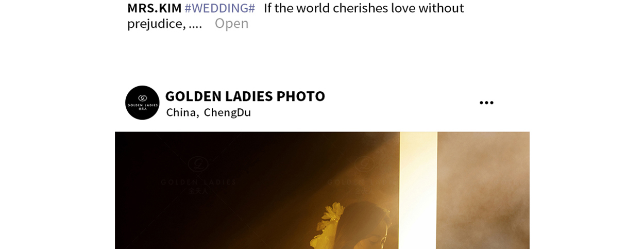Select the #WEDDING# hashtag
Image resolution: width=644 pixels, height=249 pixels.
[x=220, y=8]
